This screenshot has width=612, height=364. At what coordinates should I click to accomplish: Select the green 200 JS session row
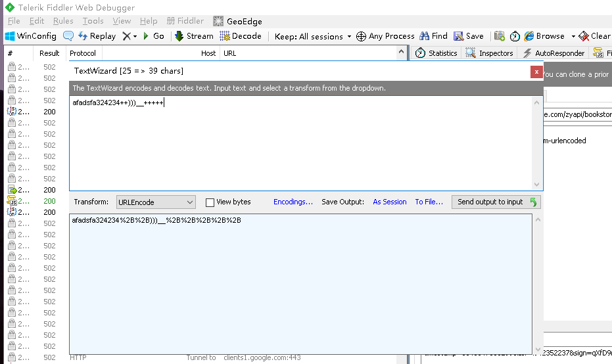coord(37,201)
